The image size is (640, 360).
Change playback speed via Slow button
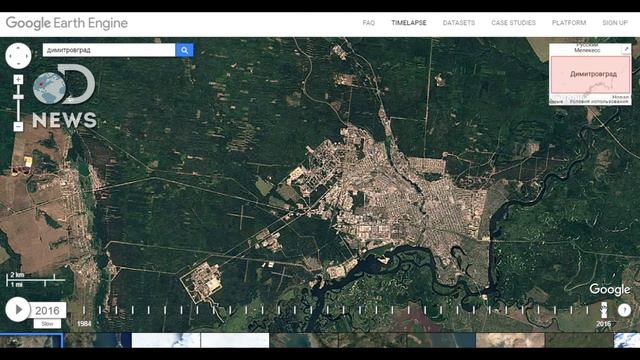[x=47, y=324]
